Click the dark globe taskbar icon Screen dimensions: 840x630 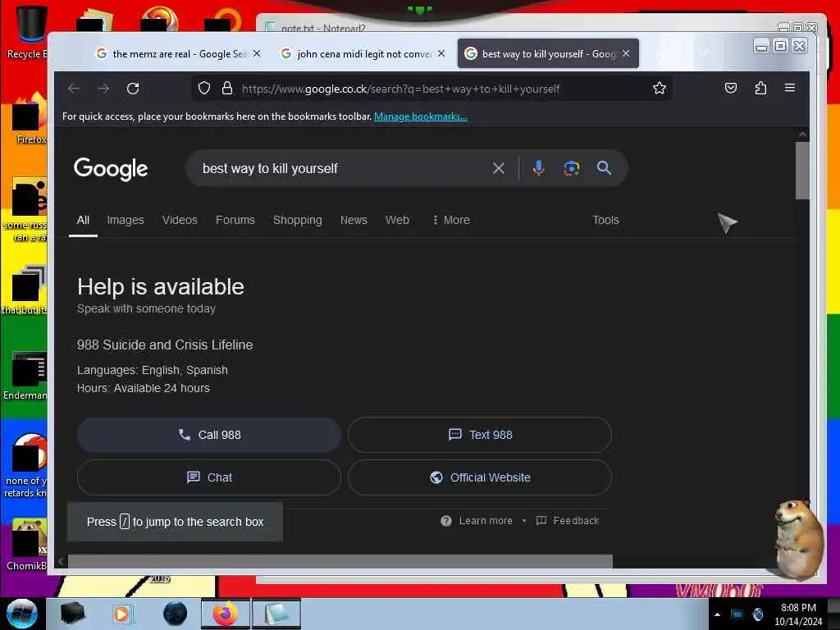coord(175,614)
